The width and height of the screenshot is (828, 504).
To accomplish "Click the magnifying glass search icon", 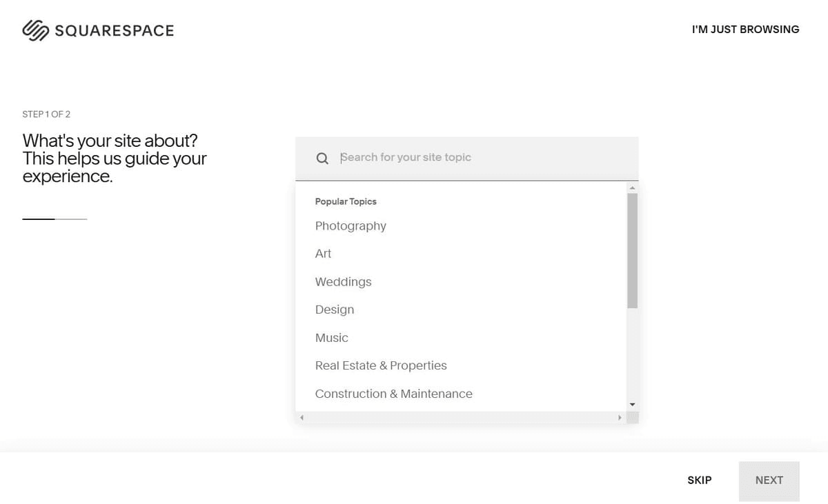I will pos(322,158).
